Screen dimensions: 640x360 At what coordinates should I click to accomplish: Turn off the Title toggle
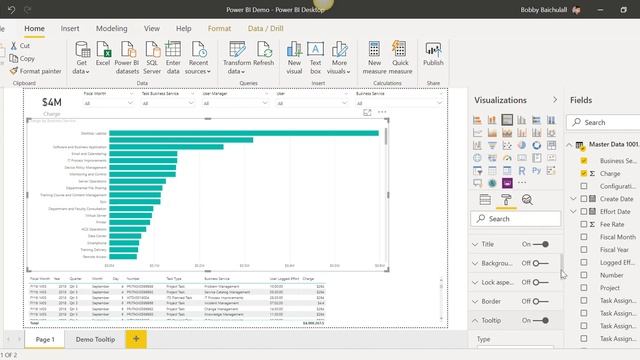tap(541, 244)
